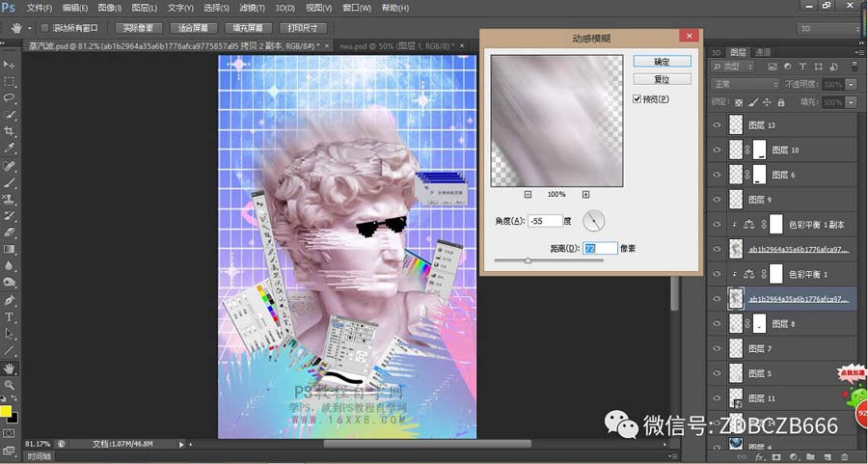This screenshot has height=464, width=868.
Task: Open the layer filter 类型 dropdown
Action: pos(732,67)
